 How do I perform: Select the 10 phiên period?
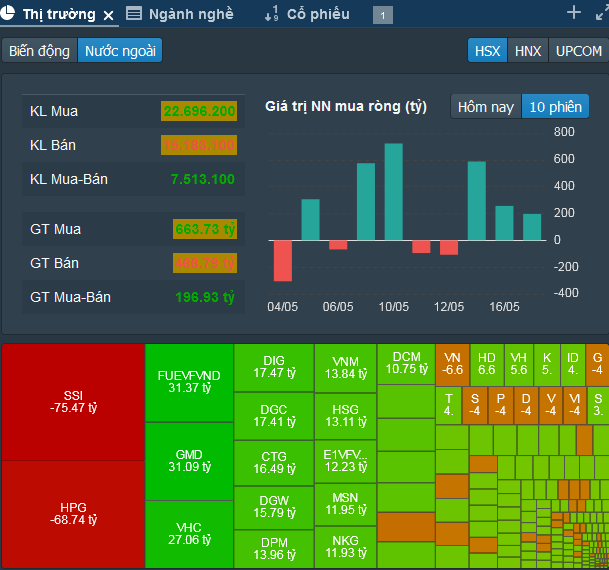point(555,106)
